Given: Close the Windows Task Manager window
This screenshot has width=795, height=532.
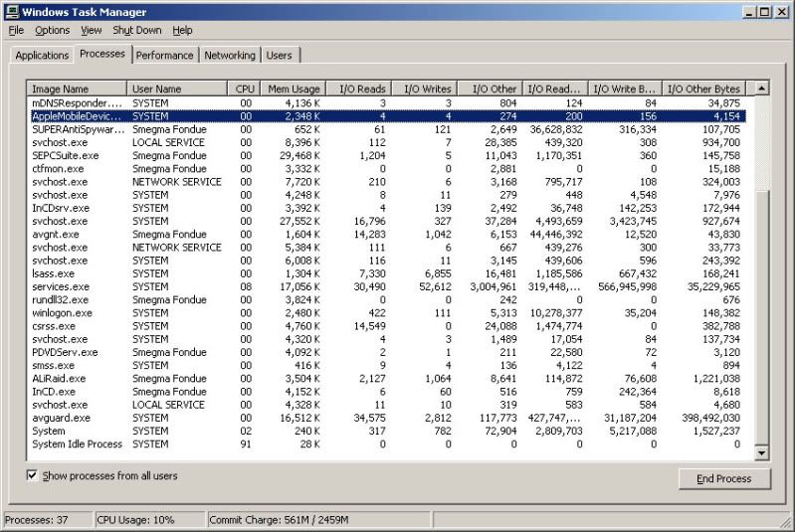Looking at the screenshot, I should pos(782,12).
